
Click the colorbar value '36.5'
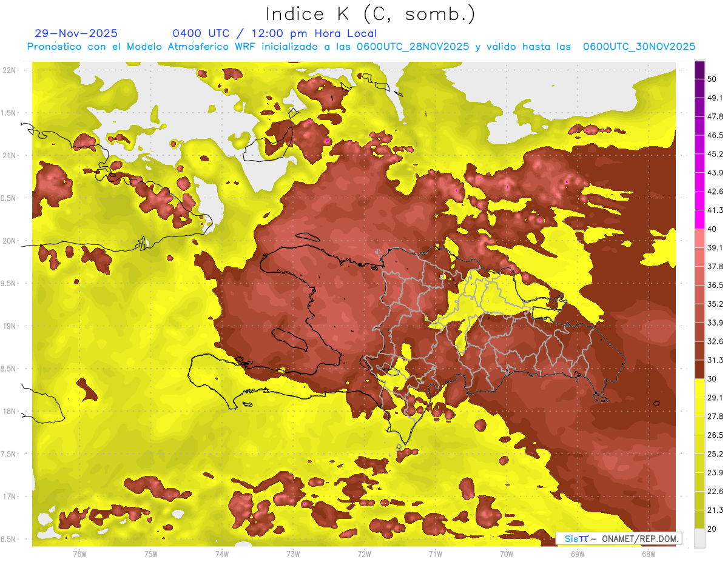(715, 285)
